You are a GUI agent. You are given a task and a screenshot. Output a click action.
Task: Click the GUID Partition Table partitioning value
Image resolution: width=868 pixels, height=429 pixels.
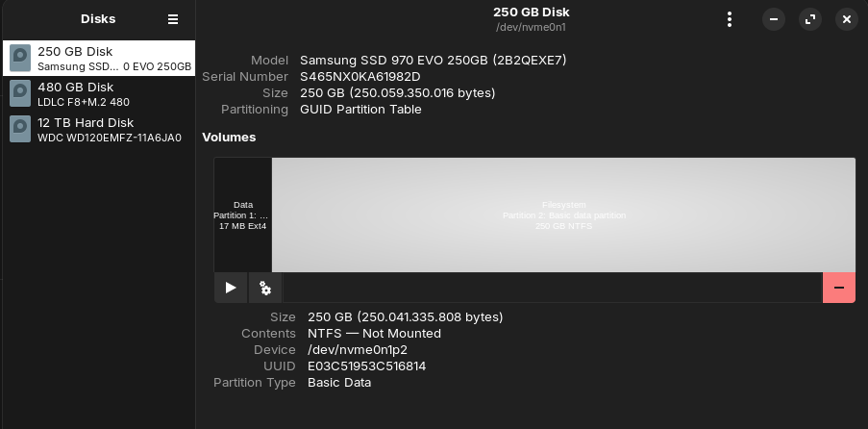360,110
